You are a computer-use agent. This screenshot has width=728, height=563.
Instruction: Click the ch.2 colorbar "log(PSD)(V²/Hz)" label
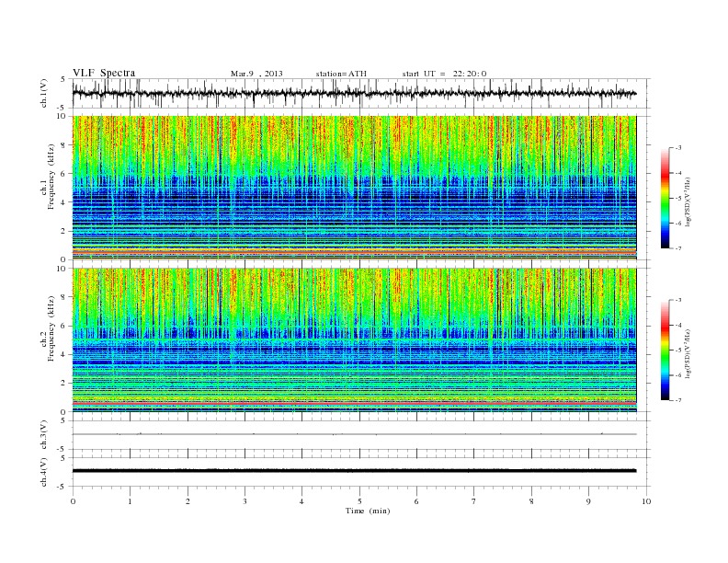pos(688,354)
